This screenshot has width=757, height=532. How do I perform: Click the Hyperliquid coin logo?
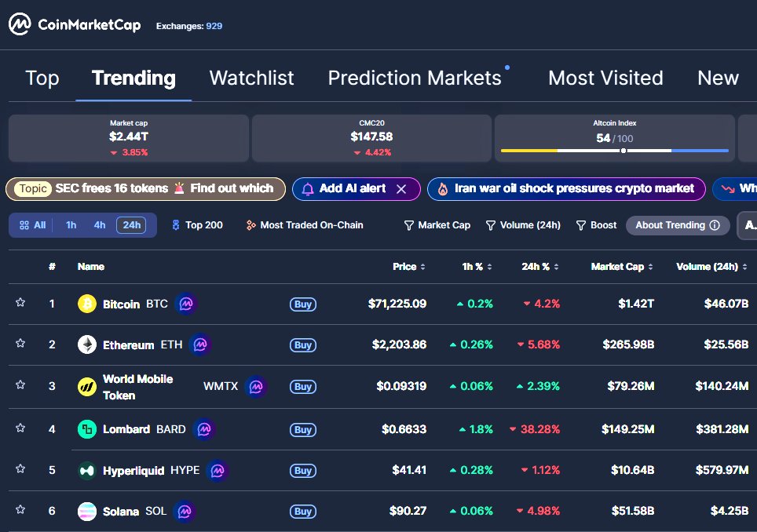coord(87,470)
